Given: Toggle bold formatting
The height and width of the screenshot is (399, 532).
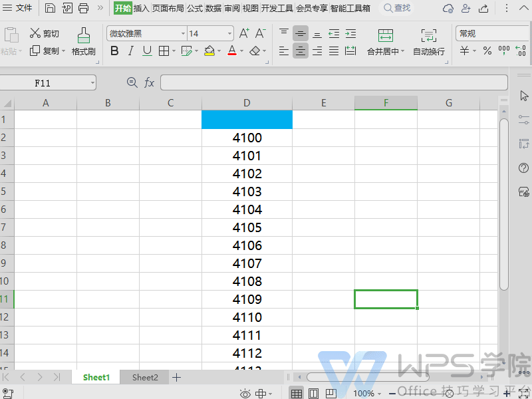Looking at the screenshot, I should (x=114, y=51).
